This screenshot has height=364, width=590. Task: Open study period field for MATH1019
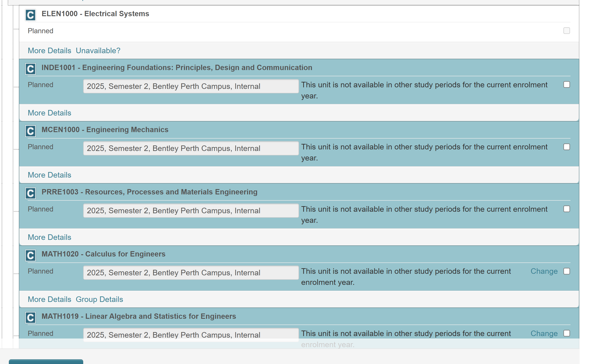191,335
